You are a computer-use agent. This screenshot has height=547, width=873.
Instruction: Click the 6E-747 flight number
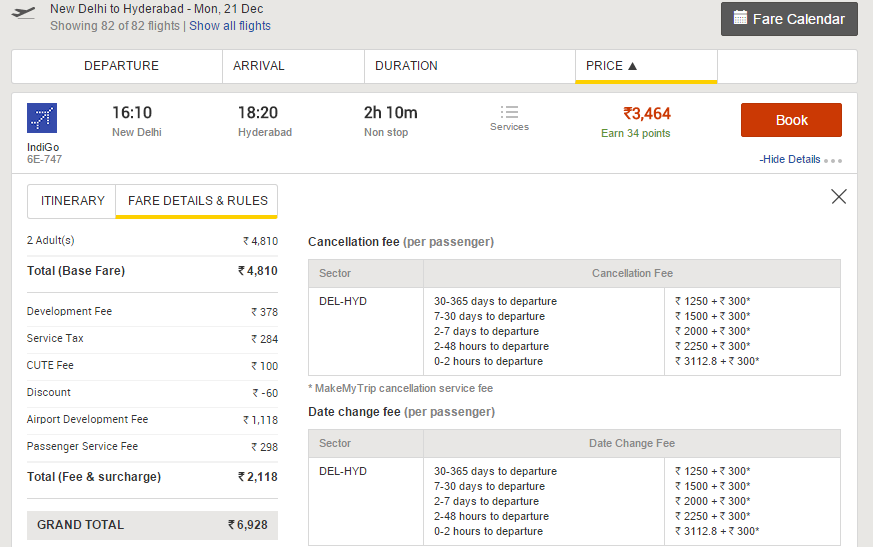[45, 159]
